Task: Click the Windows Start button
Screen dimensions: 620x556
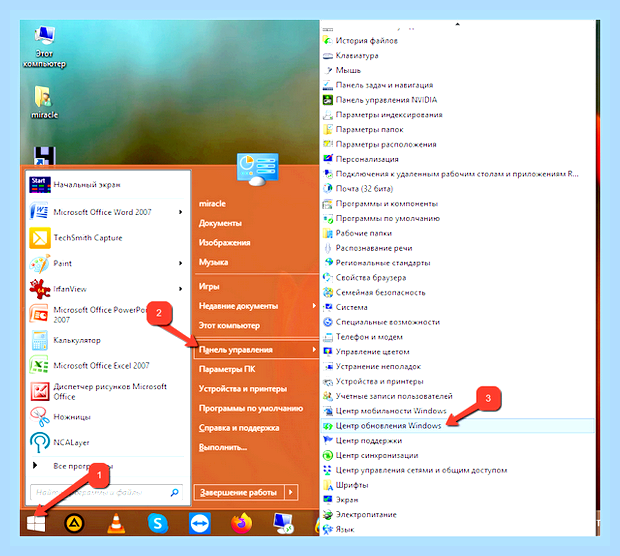Action: [36, 524]
